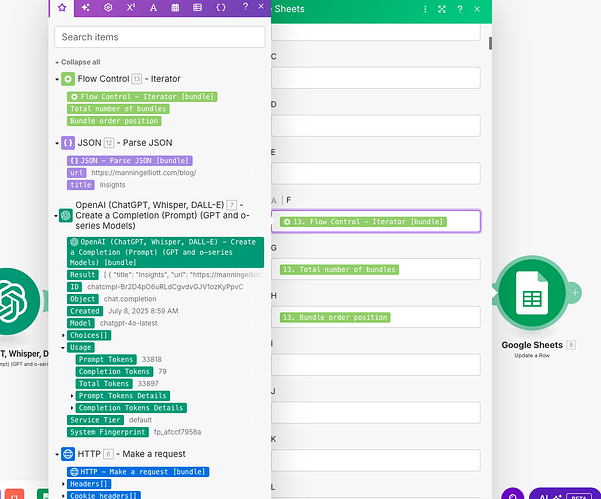Select the System Fingerprint pill
601x499 pixels.
(x=108, y=432)
